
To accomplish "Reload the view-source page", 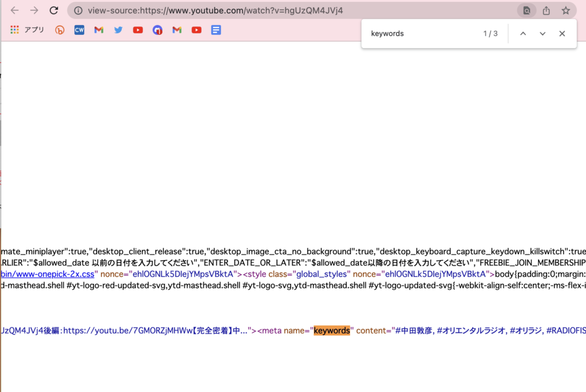I will pos(54,10).
